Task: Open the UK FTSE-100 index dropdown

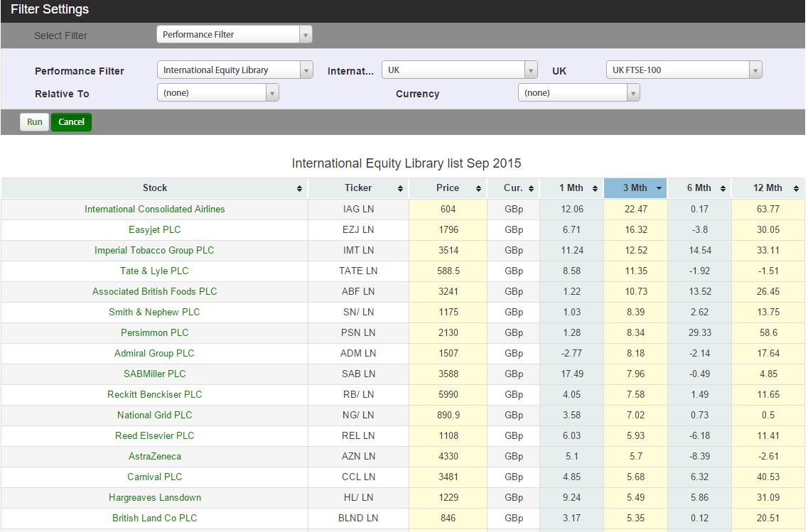Action: point(684,70)
